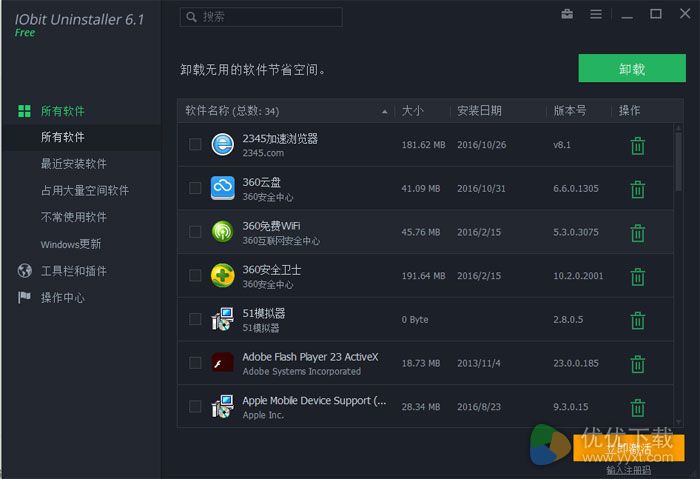This screenshot has width=700, height=479.
Task: Open 占用大量空间软件 in sidebar
Action: click(x=85, y=191)
